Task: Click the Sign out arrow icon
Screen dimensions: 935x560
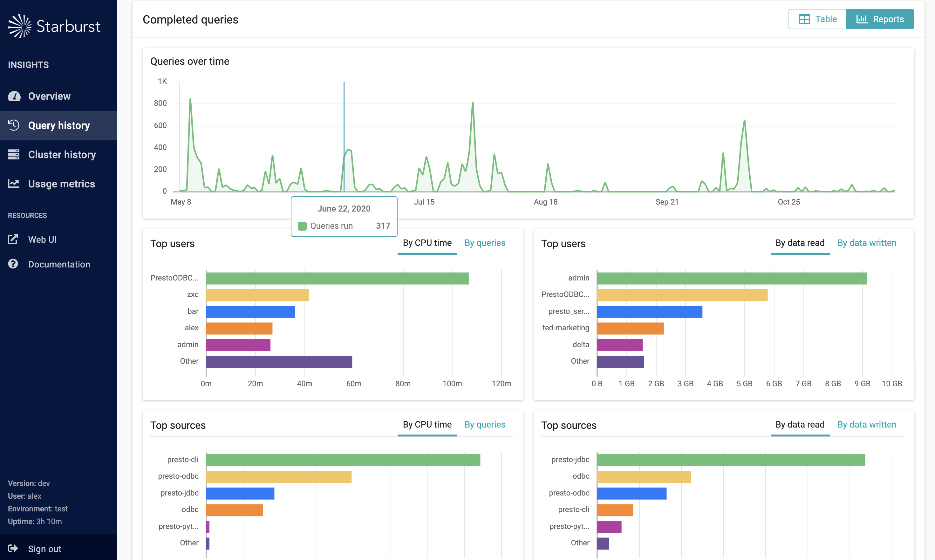Action: click(13, 548)
